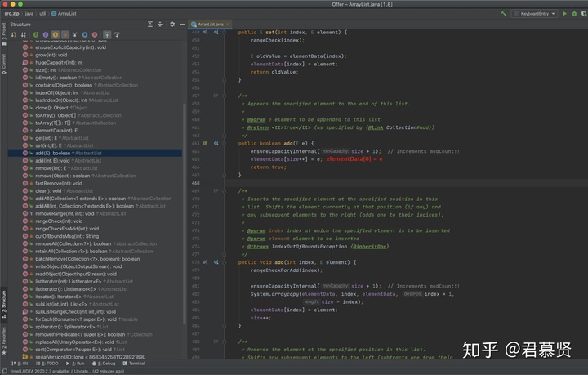Viewport: 588px width, 375px height.
Task: Open Structure panel gear settings
Action: pos(172,24)
